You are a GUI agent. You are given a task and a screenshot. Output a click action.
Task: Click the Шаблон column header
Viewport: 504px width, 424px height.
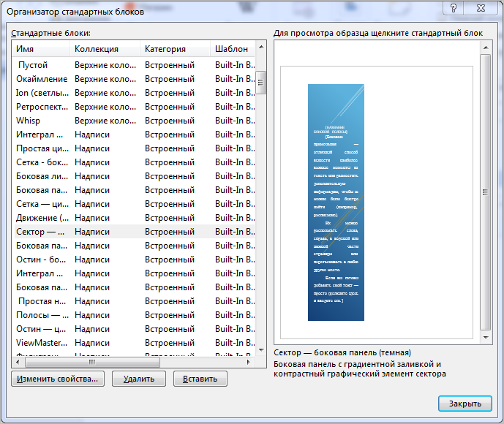pos(233,49)
